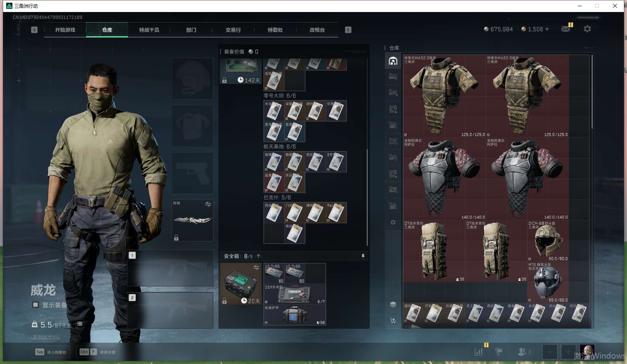The width and height of the screenshot is (627, 364).
Task: Switch to the 特战干员 tab
Action: [149, 30]
